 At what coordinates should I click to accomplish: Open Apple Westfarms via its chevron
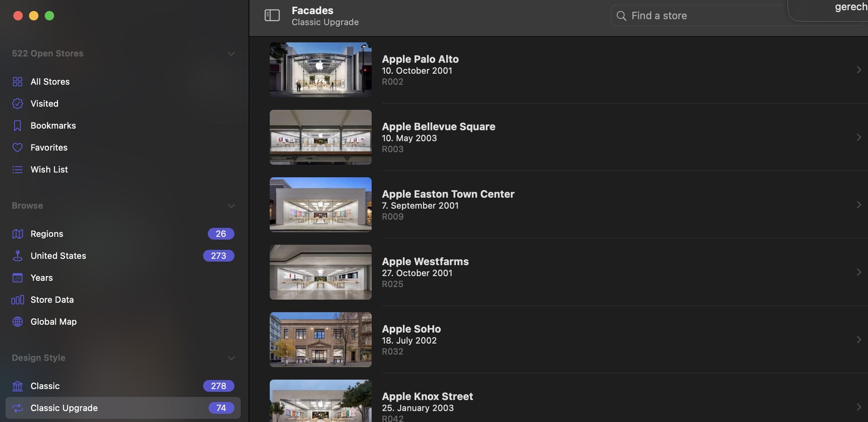[x=859, y=272]
